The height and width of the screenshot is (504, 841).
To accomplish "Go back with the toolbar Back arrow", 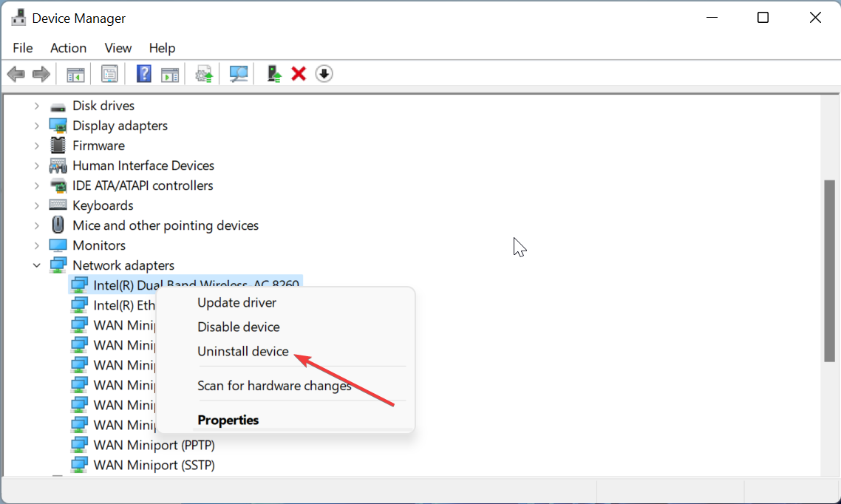I will (16, 74).
